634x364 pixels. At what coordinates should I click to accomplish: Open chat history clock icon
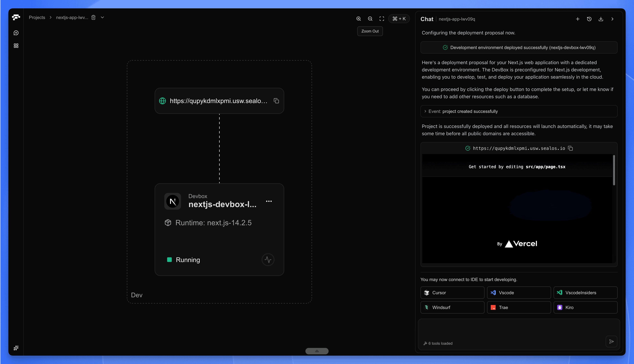[x=589, y=19]
